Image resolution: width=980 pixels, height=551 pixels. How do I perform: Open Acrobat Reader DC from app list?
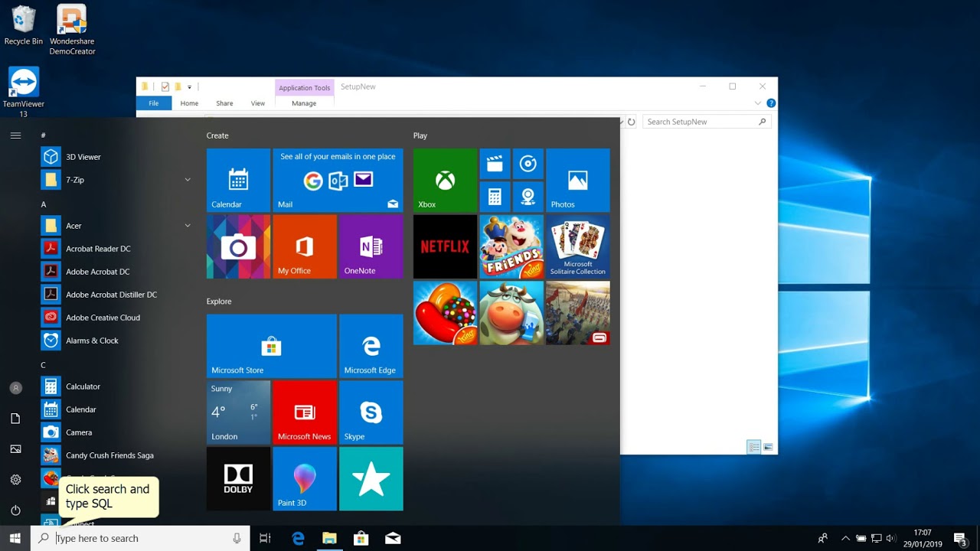pos(119,249)
